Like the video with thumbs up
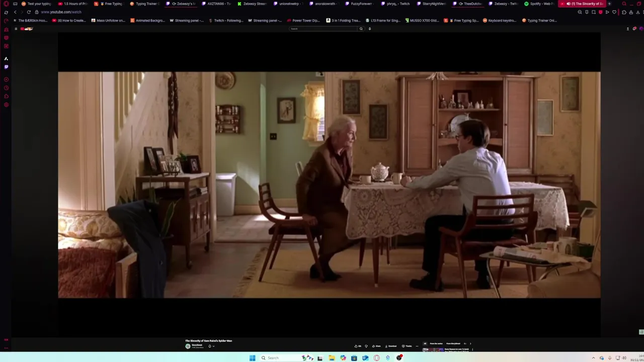 (x=357, y=346)
